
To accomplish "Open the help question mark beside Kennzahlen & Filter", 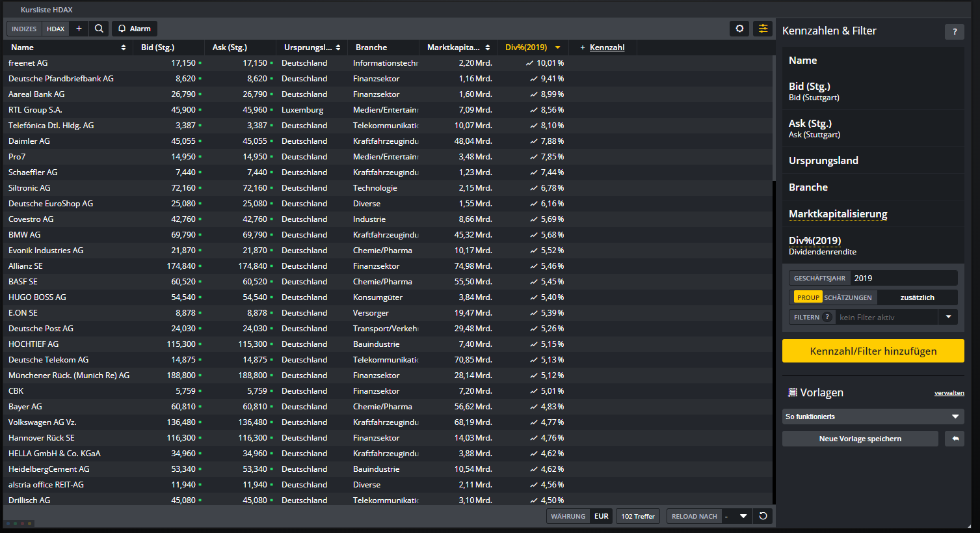I will 955,31.
